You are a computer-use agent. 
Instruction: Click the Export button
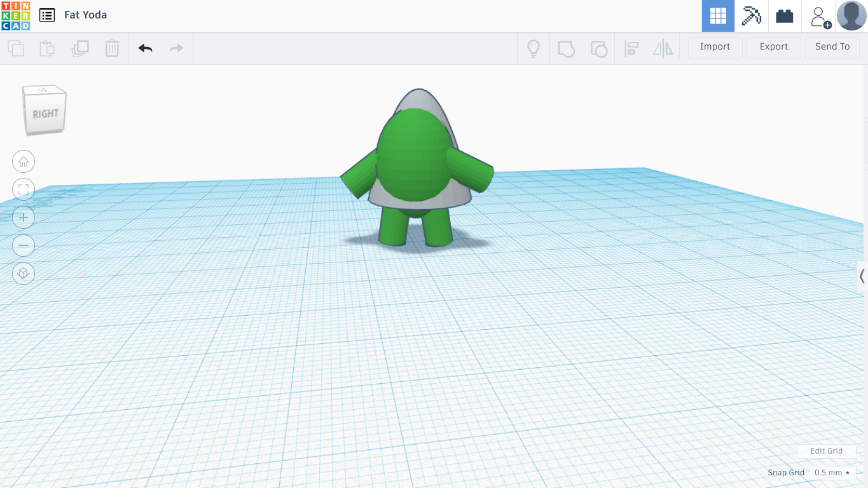774,47
